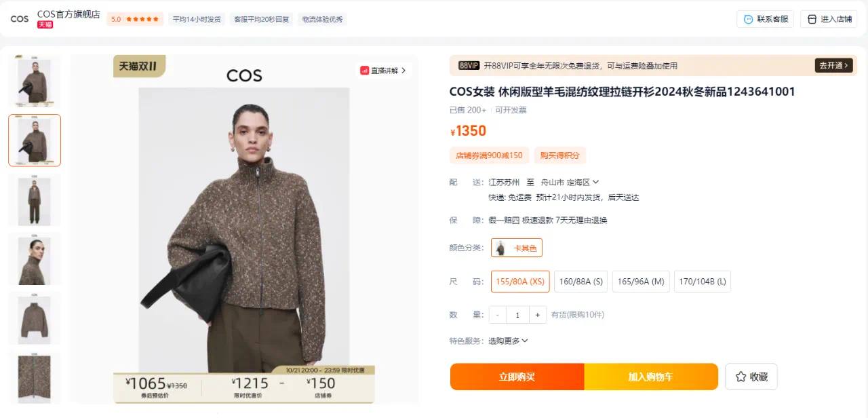Image resolution: width=868 pixels, height=418 pixels.
Task: Add item via 加入购物车 button
Action: [x=650, y=377]
